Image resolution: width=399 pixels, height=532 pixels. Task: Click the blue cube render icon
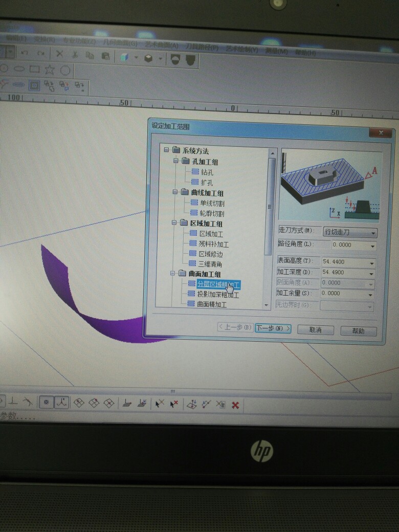pos(124,57)
